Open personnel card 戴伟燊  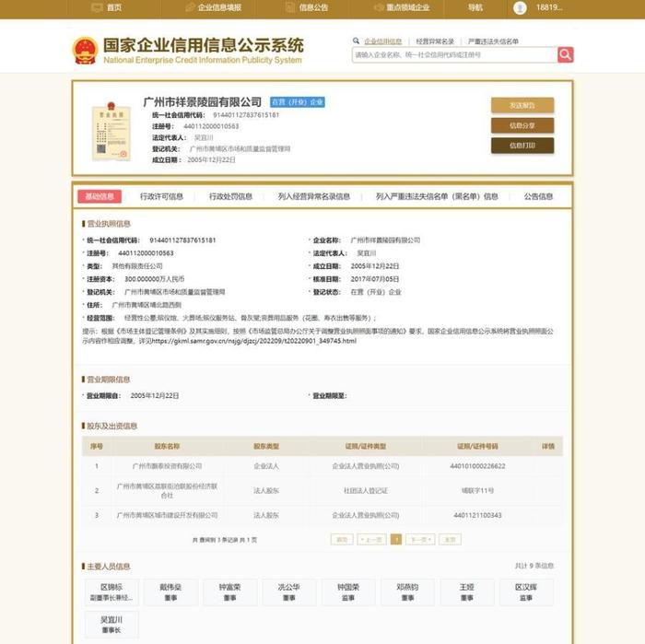[170, 592]
